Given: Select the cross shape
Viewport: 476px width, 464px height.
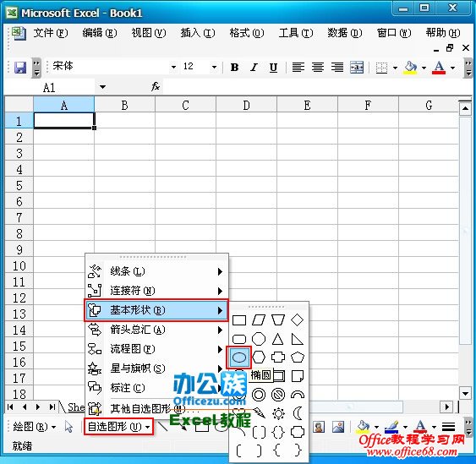Looking at the screenshot, I should [x=278, y=358].
